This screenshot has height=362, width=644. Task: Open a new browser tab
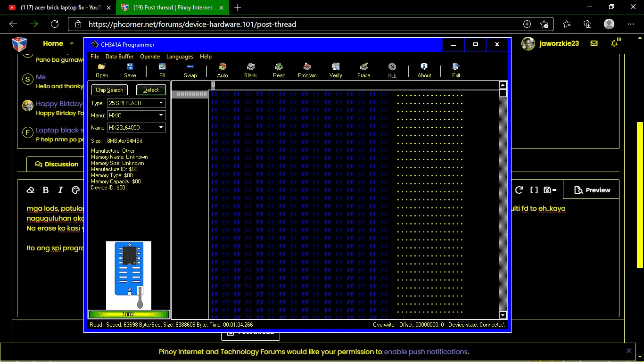pyautogui.click(x=238, y=8)
